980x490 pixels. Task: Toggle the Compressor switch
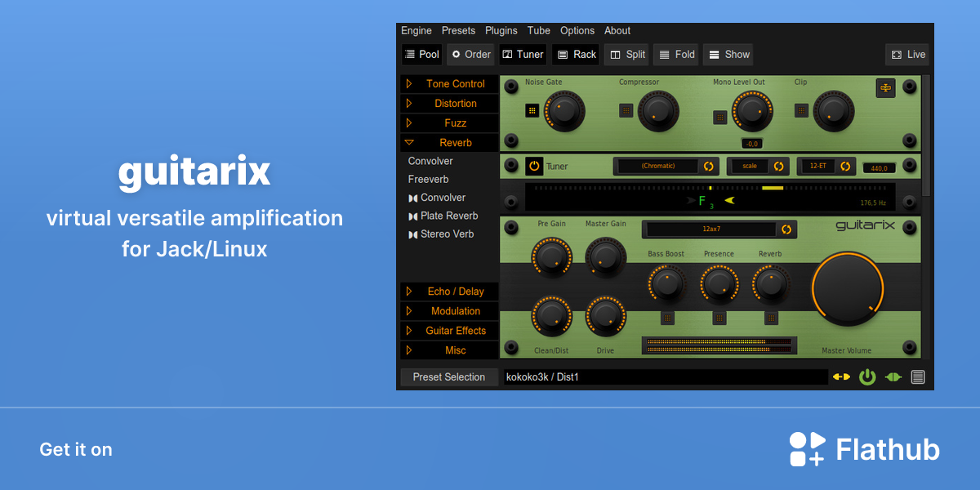[626, 110]
